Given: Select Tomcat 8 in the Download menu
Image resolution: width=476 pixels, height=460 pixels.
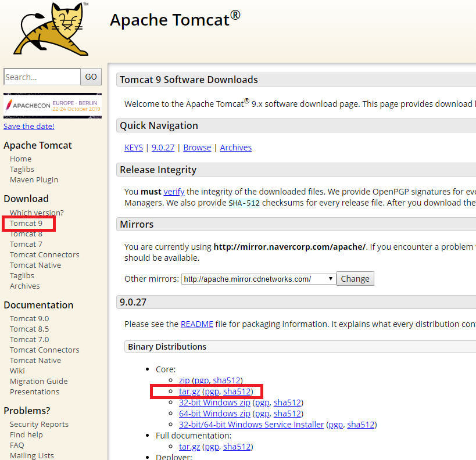Looking at the screenshot, I should pos(26,234).
